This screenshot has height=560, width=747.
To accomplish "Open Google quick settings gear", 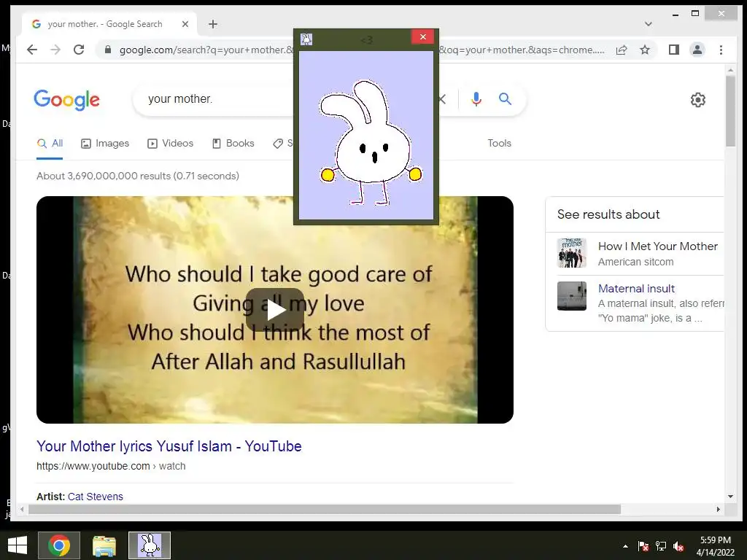I will pyautogui.click(x=698, y=99).
